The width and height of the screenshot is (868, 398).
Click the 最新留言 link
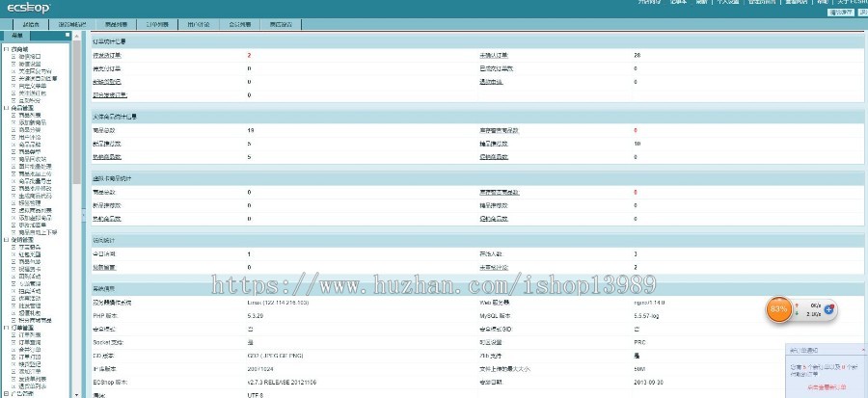point(104,268)
